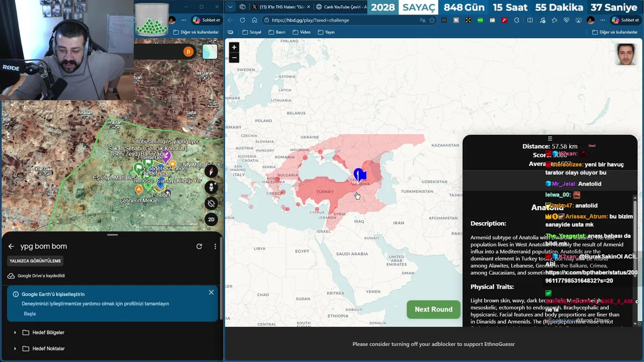Zoom out on the EthnoGuessr map
The image size is (644, 362).
234,58
